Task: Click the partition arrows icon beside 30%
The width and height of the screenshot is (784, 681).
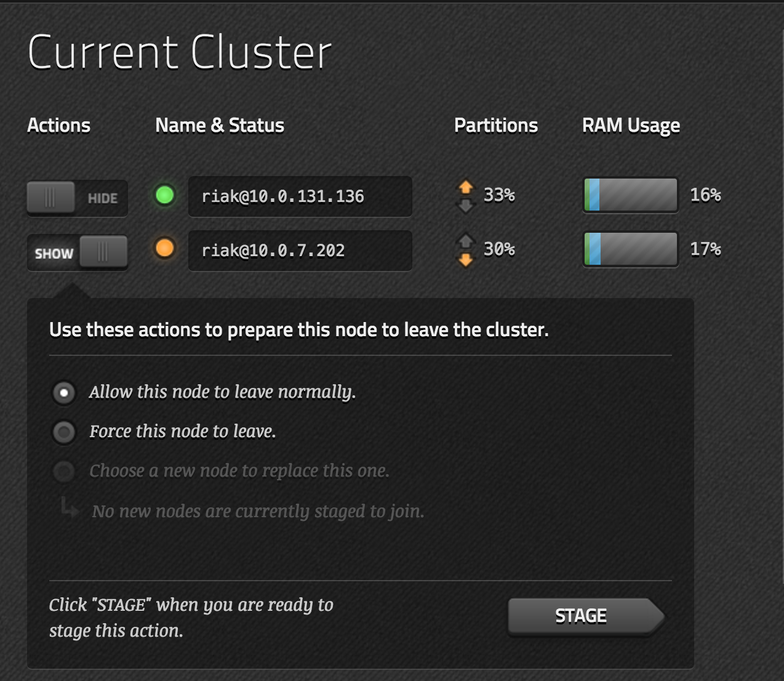Action: (466, 250)
